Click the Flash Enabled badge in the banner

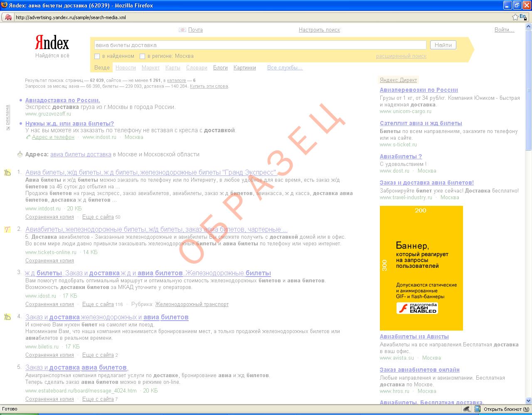(417, 308)
